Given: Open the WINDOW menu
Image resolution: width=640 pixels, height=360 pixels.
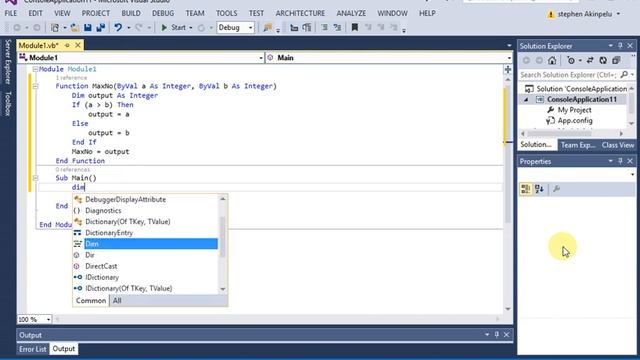Looking at the screenshot, I should [x=392, y=13].
